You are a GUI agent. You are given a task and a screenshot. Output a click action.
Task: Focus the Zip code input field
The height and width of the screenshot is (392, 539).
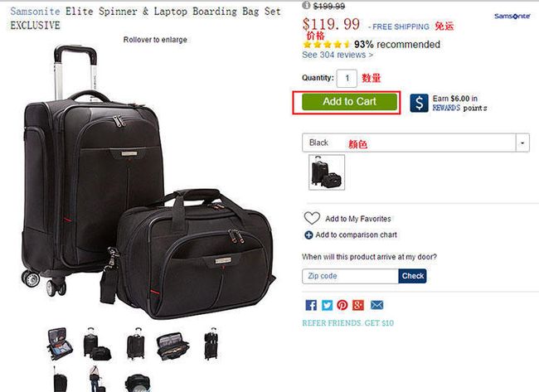(x=350, y=276)
